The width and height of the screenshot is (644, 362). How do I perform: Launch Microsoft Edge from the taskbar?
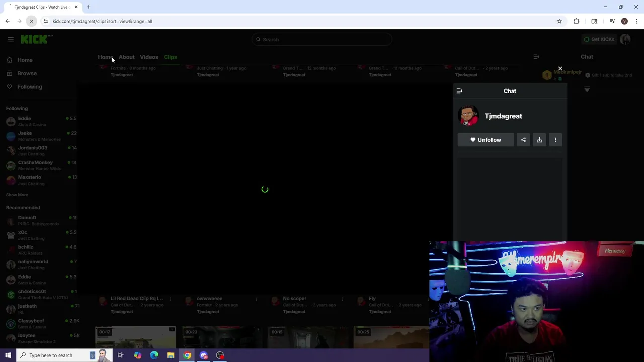[x=154, y=355]
